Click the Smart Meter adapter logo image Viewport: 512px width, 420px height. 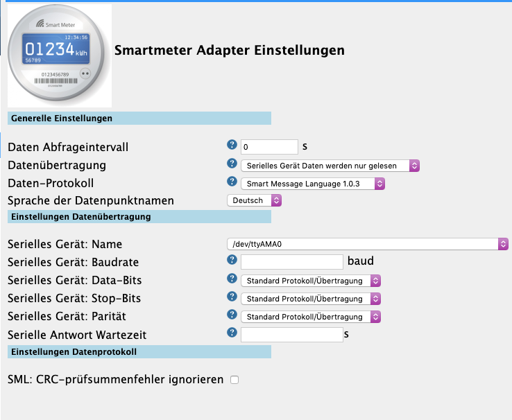click(x=60, y=55)
